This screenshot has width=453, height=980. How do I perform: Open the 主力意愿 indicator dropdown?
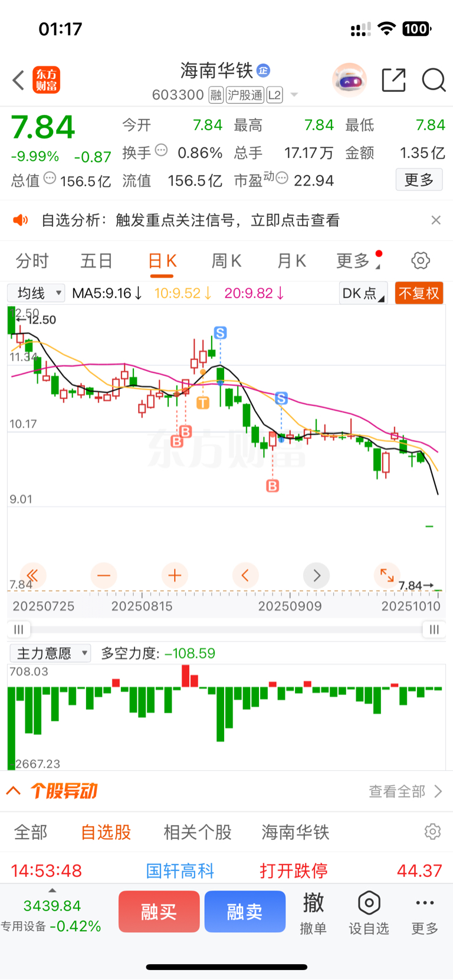coord(51,653)
